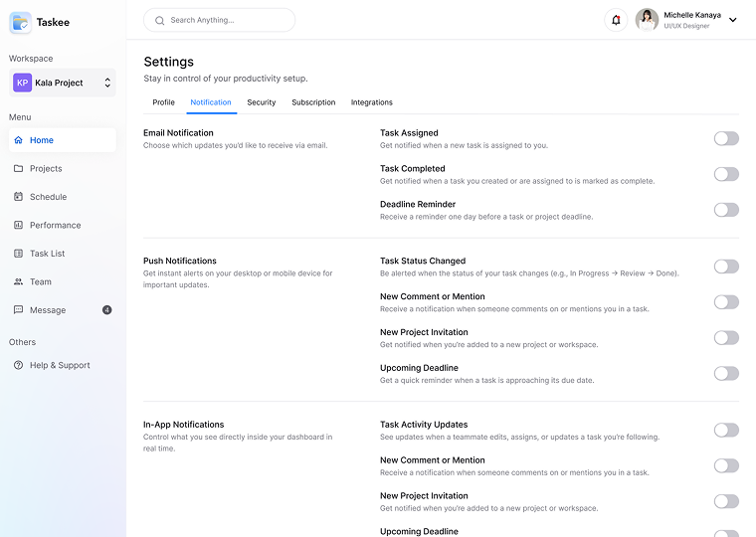Viewport: 756px width, 537px height.
Task: Click the Performance chart icon
Action: tap(18, 225)
